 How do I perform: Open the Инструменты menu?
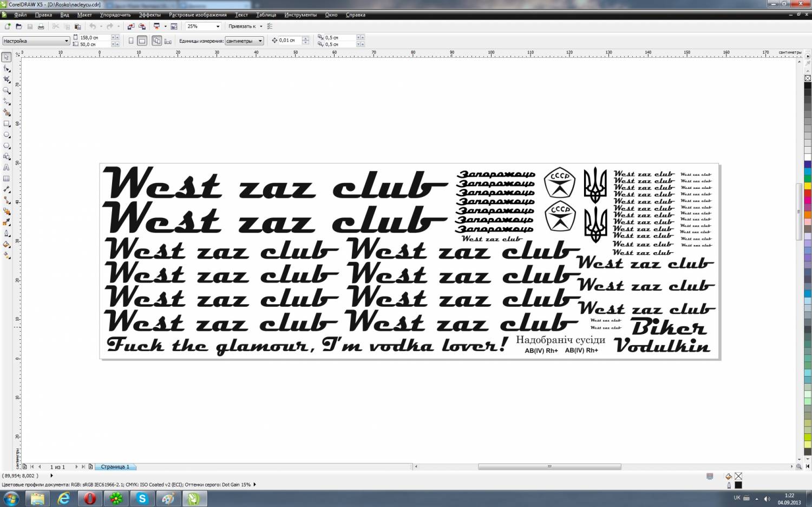(300, 15)
